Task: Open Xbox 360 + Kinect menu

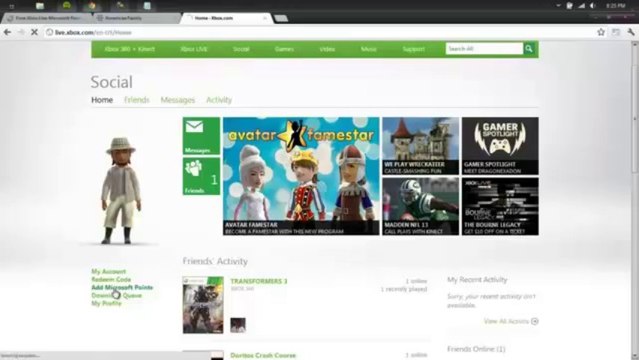Action: [130, 49]
